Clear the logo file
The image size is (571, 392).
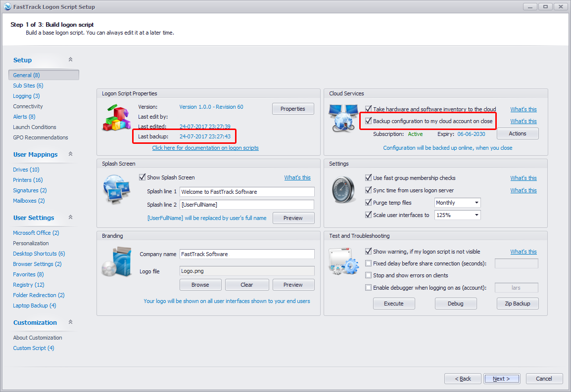pyautogui.click(x=246, y=285)
